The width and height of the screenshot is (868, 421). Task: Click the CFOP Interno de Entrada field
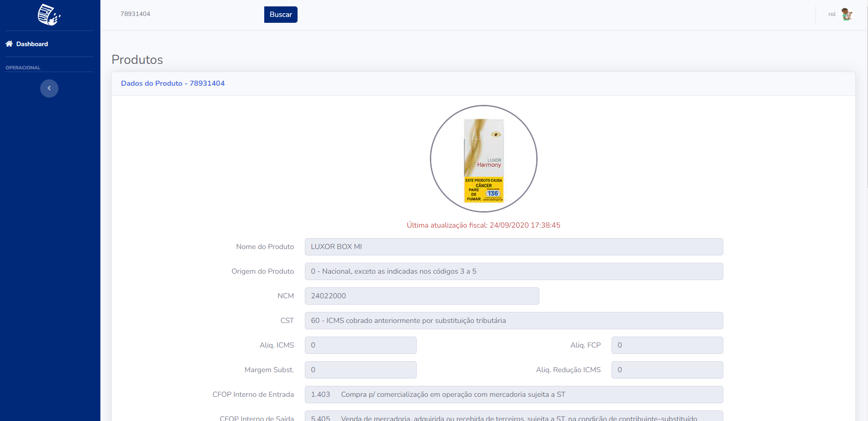point(514,395)
